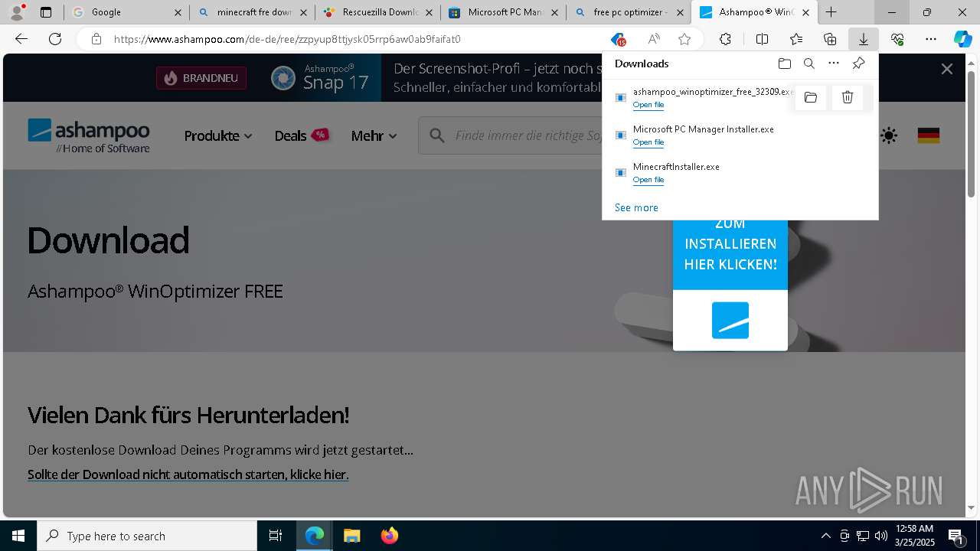
Task: Search downloads with the magnifier icon
Action: (809, 64)
